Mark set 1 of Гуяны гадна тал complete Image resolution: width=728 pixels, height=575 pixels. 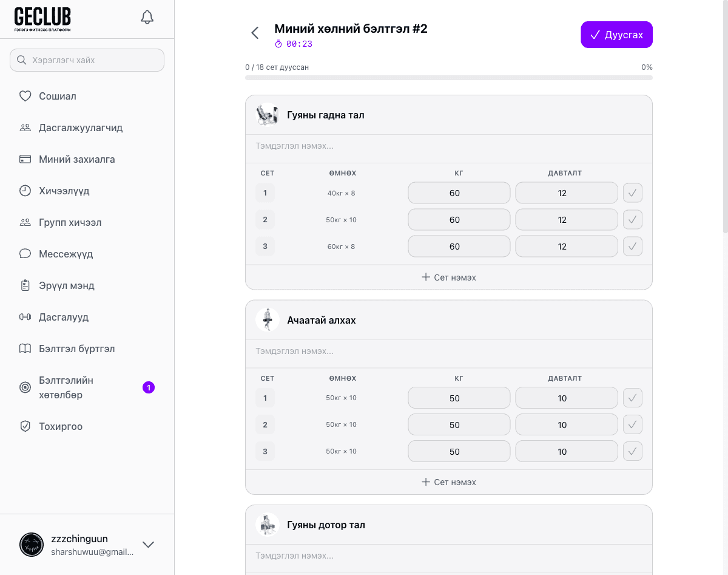pos(632,193)
